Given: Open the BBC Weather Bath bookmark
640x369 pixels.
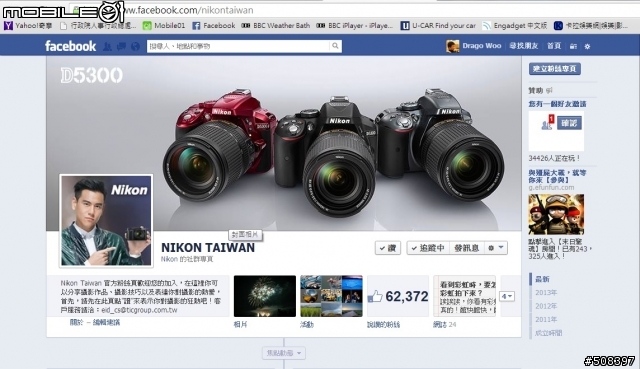Looking at the screenshot, I should pos(276,26).
